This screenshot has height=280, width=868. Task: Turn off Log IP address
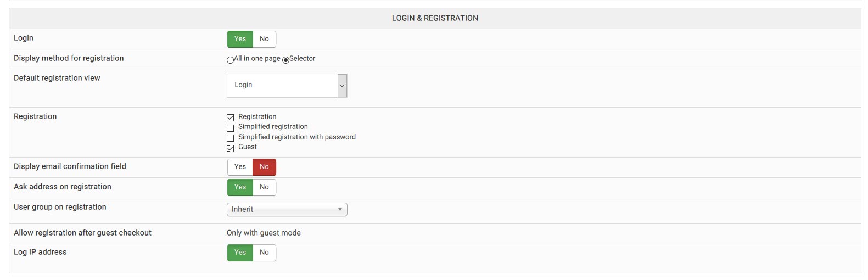[264, 253]
